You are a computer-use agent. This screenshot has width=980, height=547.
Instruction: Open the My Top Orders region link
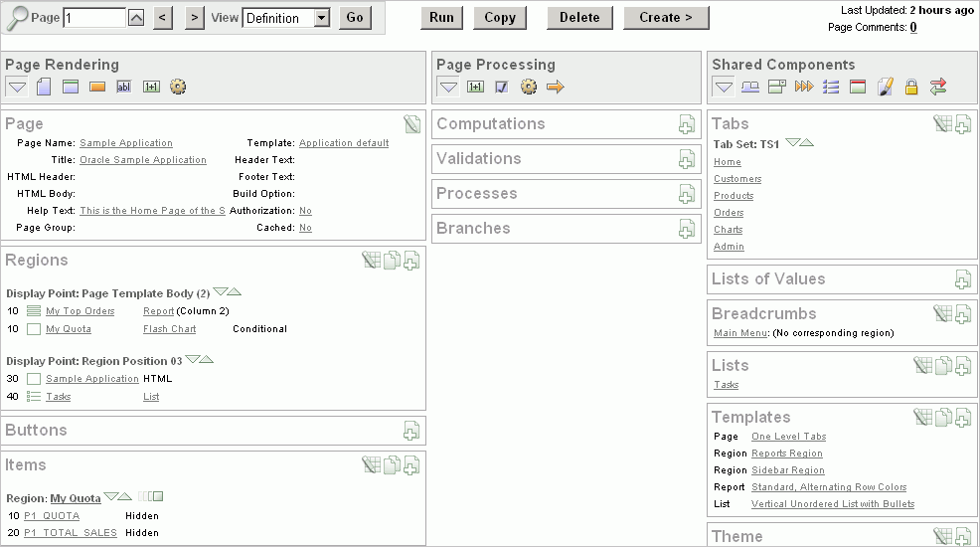click(80, 311)
